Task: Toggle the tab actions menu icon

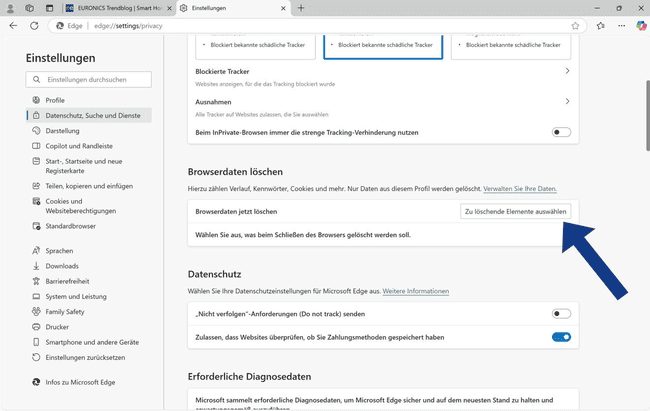Action: click(49, 8)
